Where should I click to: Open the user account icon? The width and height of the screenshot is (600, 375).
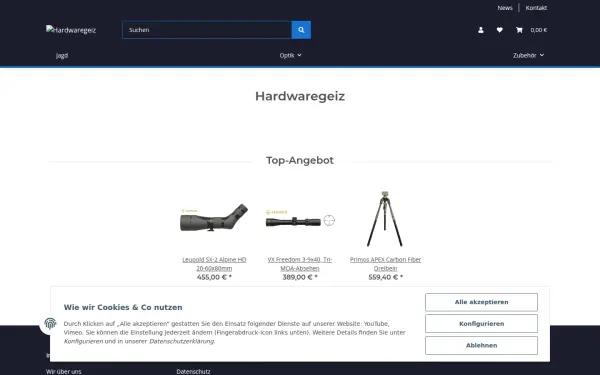481,30
